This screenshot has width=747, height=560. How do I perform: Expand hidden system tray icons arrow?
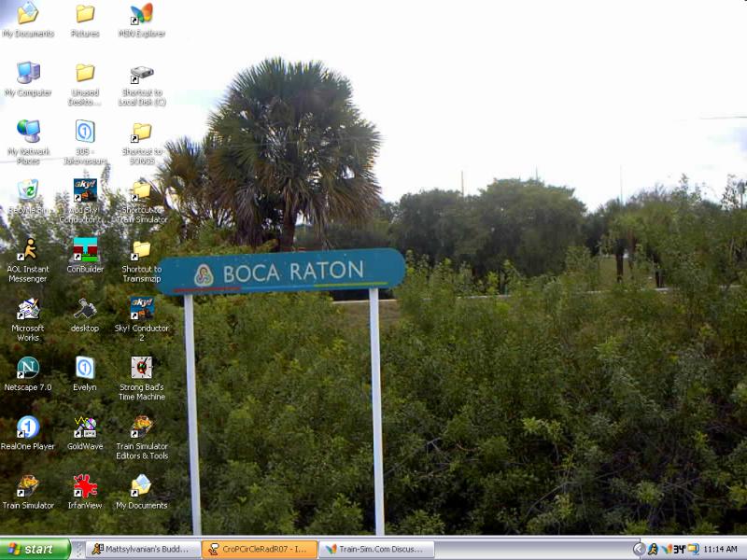640,549
